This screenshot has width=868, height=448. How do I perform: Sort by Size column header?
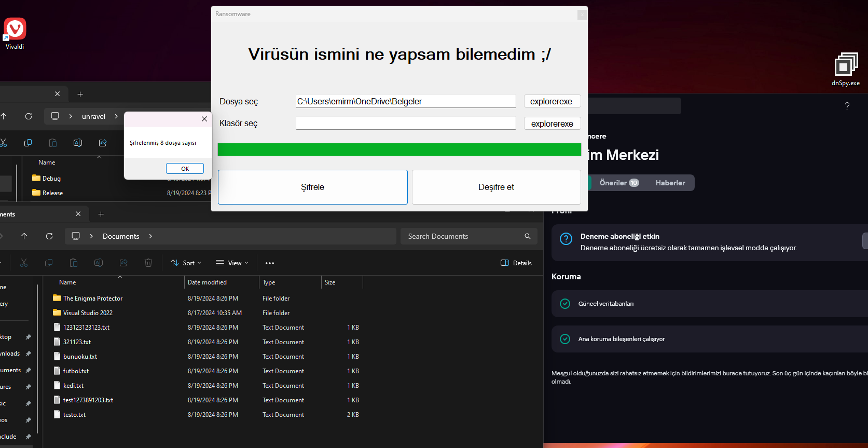tap(330, 282)
